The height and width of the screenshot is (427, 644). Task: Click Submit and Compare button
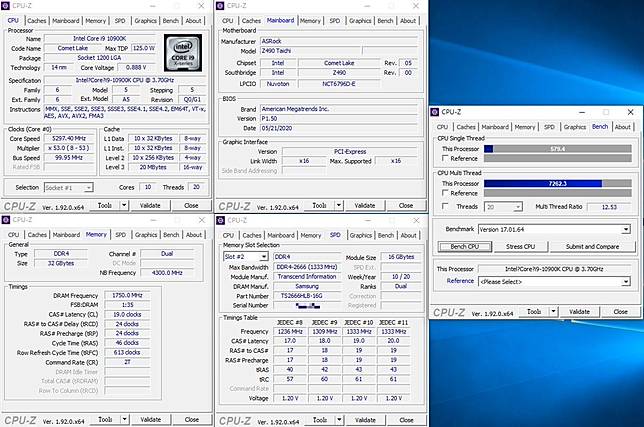(592, 247)
